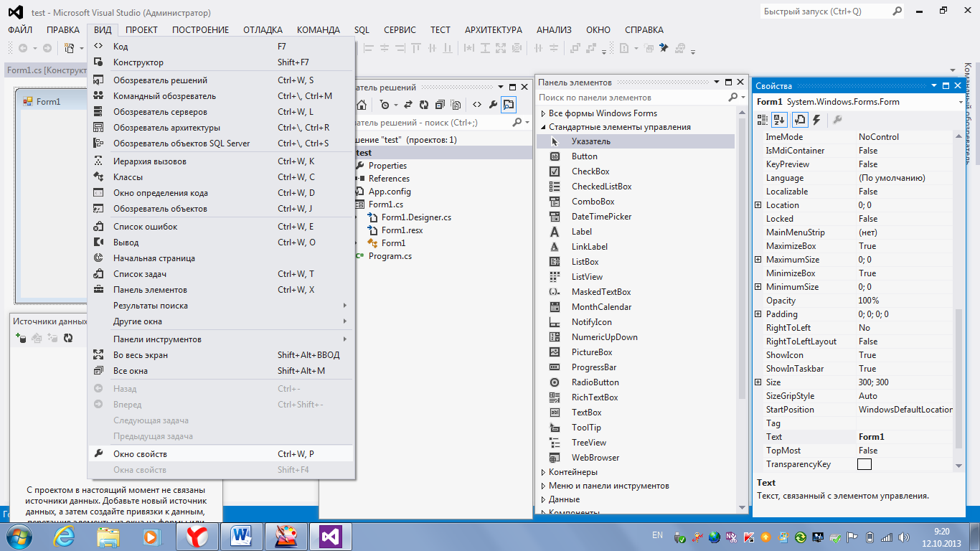Collapse 'Стандартные элементы управления' group

(x=543, y=127)
